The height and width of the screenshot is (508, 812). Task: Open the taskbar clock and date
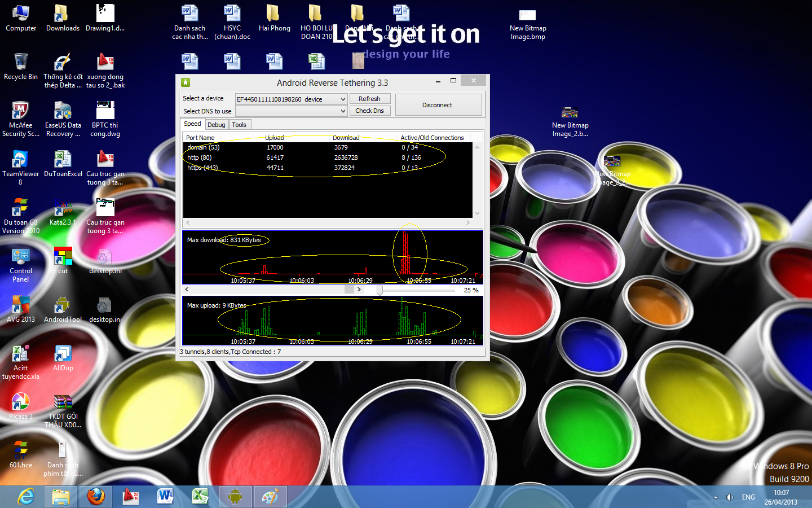[x=781, y=497]
